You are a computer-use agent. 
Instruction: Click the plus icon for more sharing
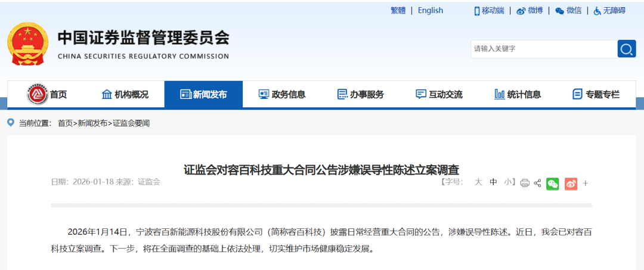click(x=586, y=183)
